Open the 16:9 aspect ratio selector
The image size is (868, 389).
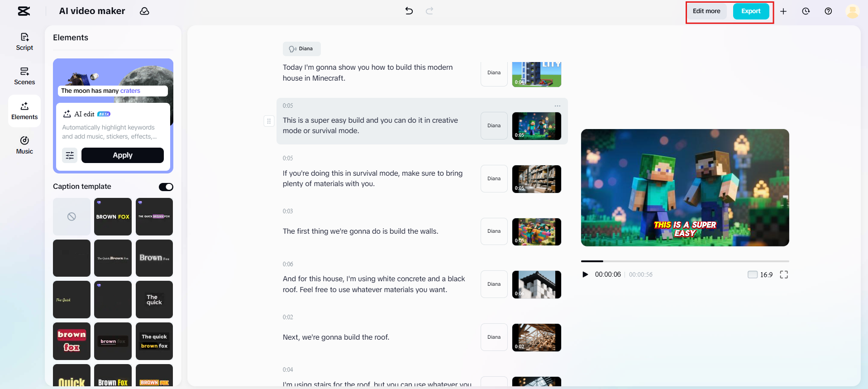tap(760, 274)
